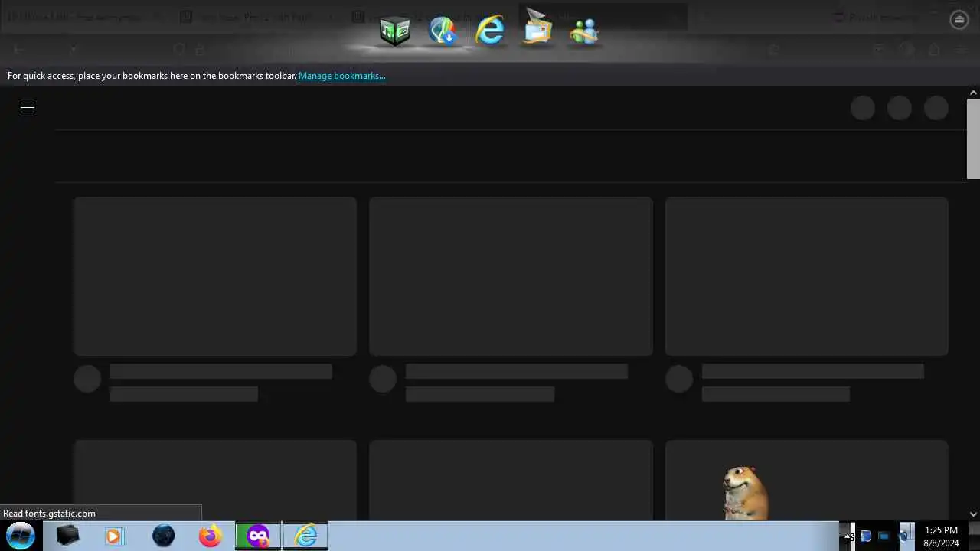Image resolution: width=980 pixels, height=551 pixels.
Task: Click the green cube icon in the top dock
Action: pyautogui.click(x=395, y=31)
